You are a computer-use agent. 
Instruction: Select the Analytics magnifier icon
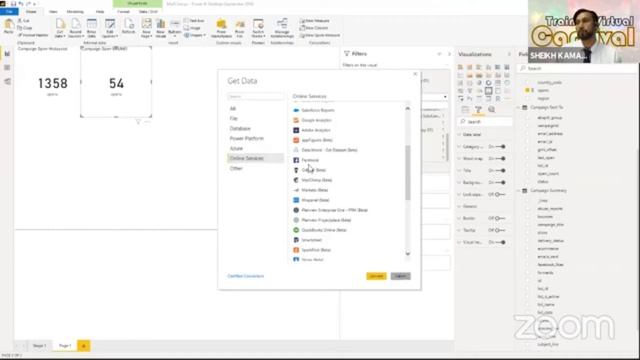click(x=492, y=109)
